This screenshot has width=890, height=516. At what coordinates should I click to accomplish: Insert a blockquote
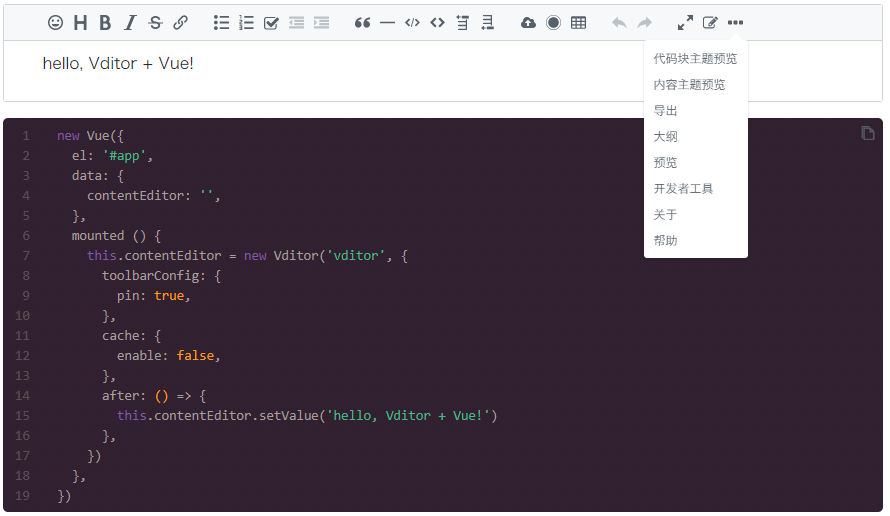point(362,23)
